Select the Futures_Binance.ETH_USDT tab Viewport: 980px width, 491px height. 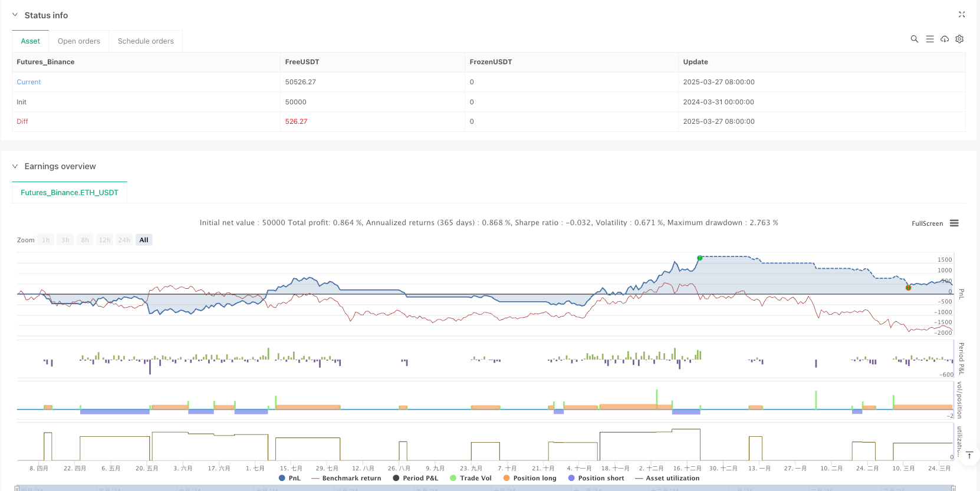70,193
